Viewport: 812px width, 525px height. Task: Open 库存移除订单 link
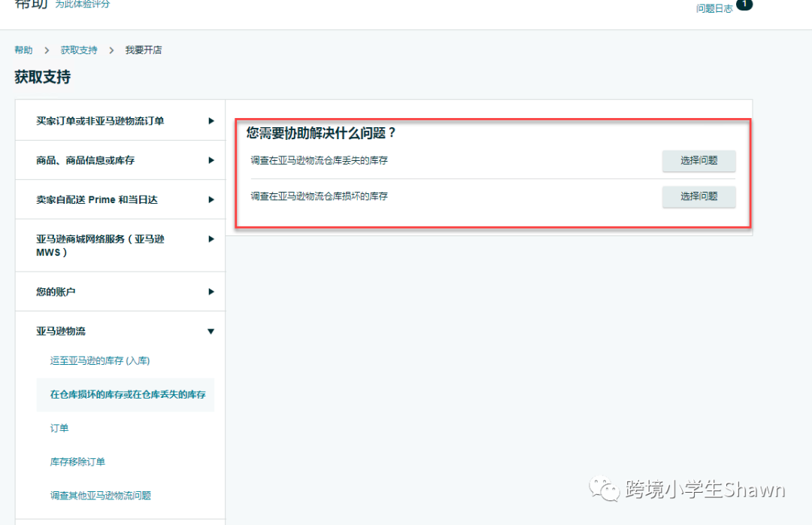(x=77, y=462)
